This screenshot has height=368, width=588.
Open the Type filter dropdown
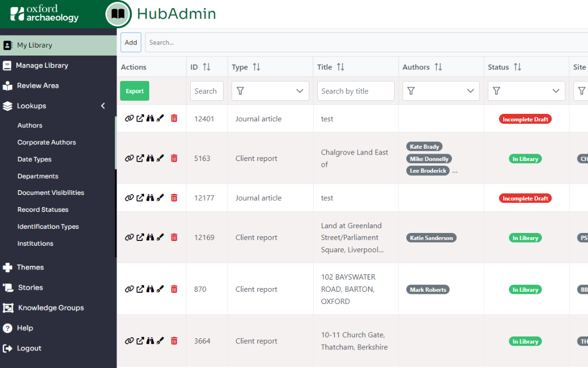270,91
